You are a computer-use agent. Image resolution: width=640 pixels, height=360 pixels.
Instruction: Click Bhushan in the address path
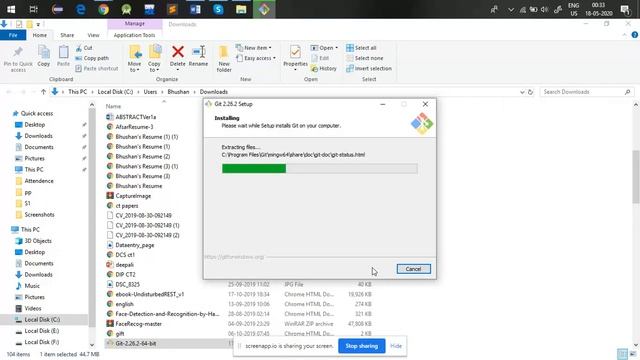pos(178,92)
